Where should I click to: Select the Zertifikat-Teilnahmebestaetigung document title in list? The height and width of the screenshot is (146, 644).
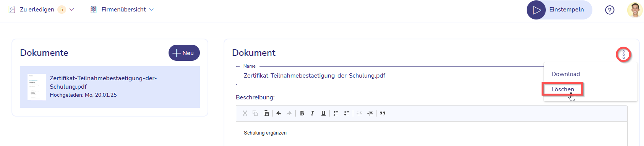point(103,82)
